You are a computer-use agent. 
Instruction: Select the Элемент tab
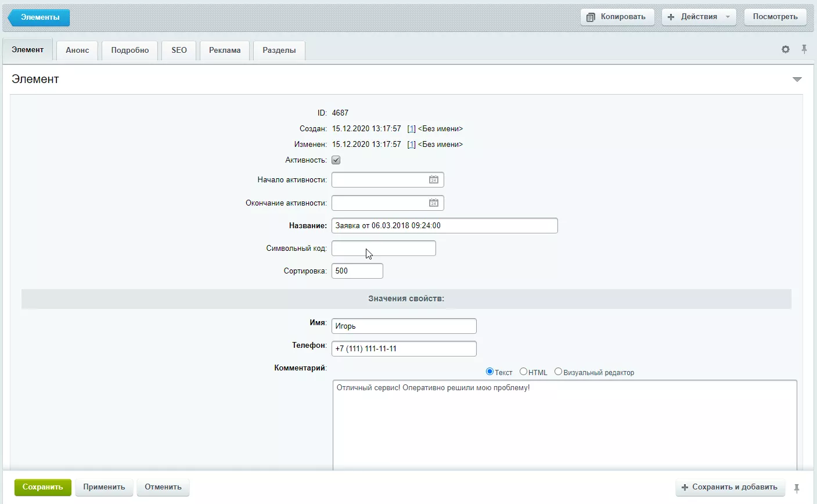(28, 50)
